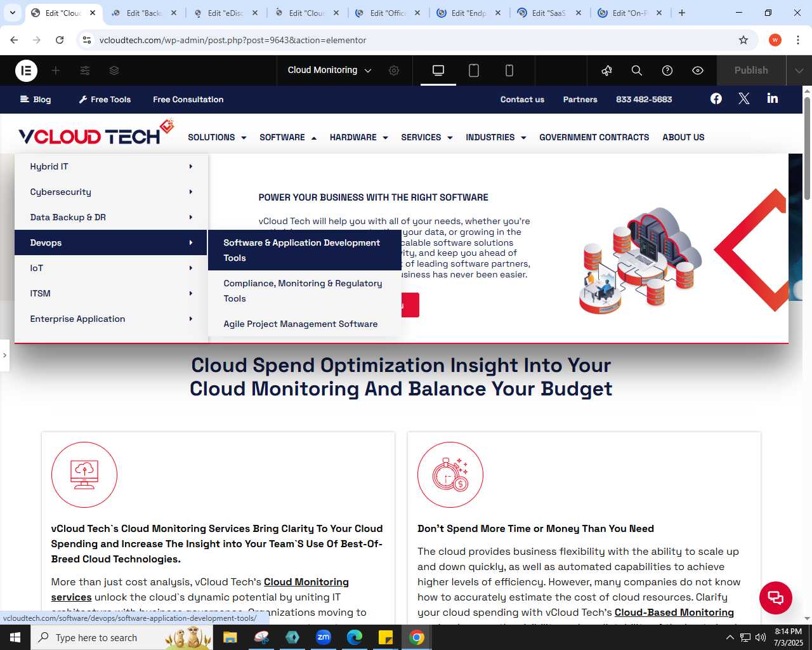
Task: Open Agile Project Management Software
Action: pyautogui.click(x=304, y=324)
